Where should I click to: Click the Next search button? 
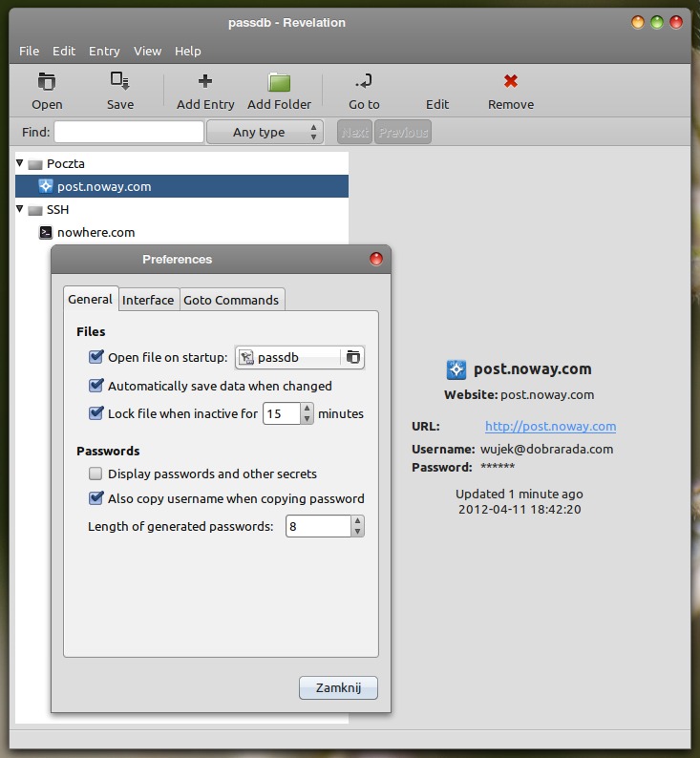(x=355, y=132)
